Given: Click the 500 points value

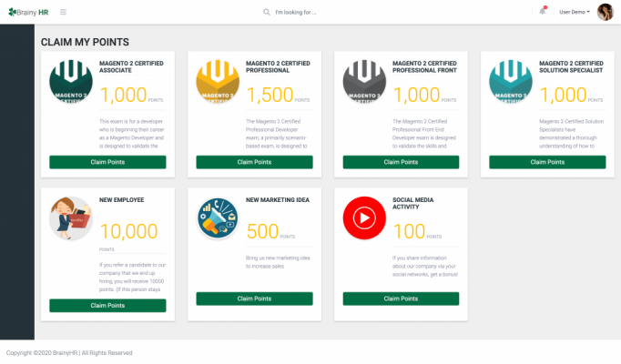Looking at the screenshot, I should click(x=262, y=231).
